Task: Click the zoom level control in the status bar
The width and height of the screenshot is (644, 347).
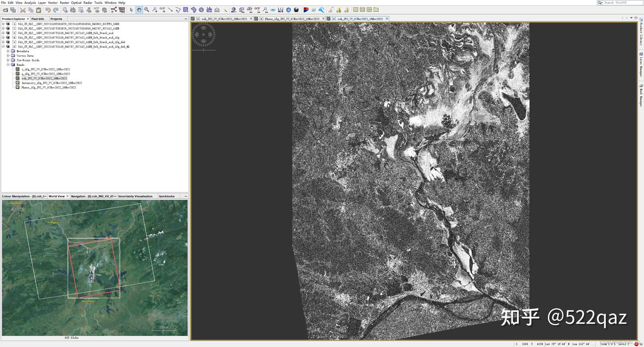Action: (608, 344)
